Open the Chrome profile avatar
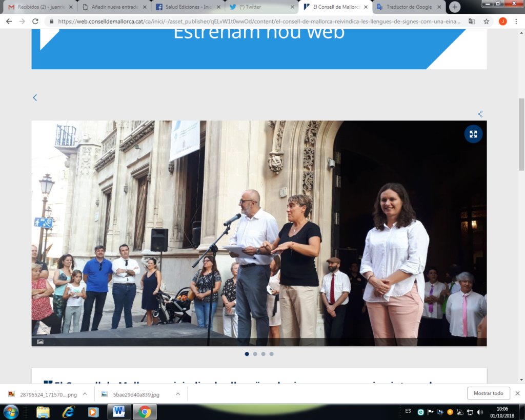This screenshot has height=420, width=525. tap(502, 22)
